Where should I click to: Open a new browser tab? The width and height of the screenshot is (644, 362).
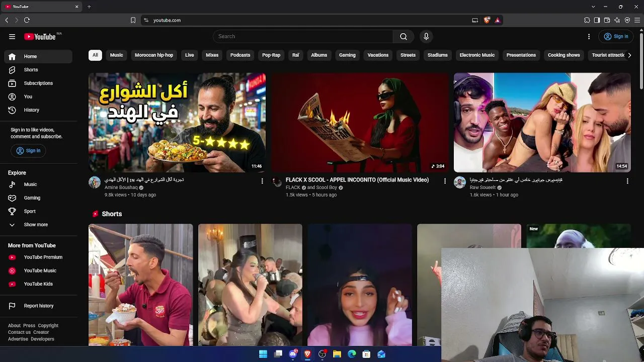[x=89, y=7]
